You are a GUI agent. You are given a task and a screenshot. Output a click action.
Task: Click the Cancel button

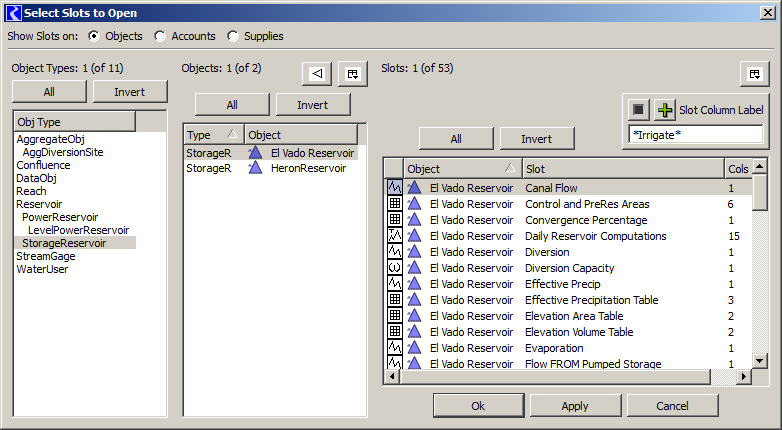[672, 406]
